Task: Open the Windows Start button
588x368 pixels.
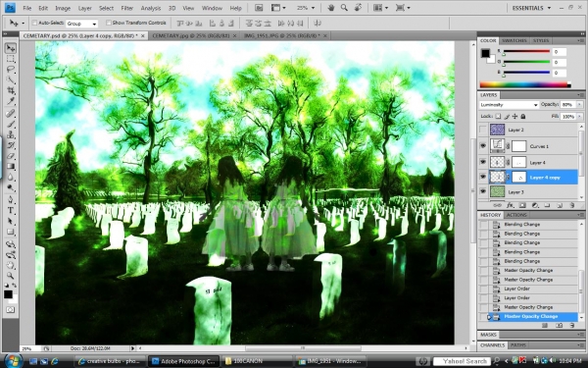Action: [13, 360]
